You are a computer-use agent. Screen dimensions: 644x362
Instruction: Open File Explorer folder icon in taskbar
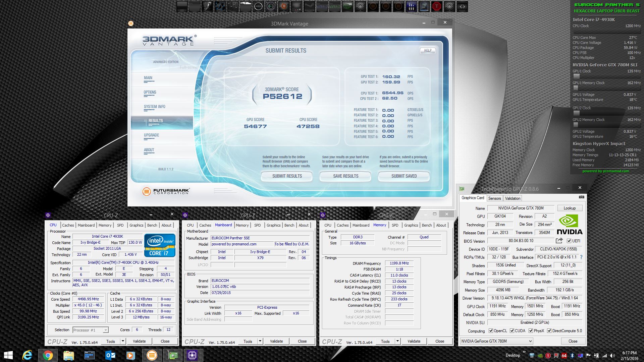tap(68, 355)
